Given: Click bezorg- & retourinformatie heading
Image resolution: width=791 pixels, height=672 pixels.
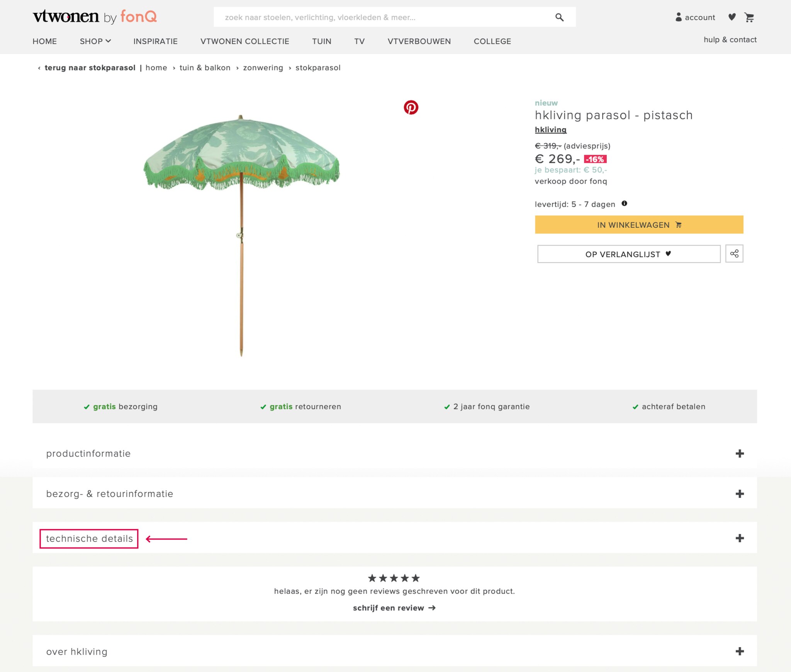Looking at the screenshot, I should tap(110, 494).
